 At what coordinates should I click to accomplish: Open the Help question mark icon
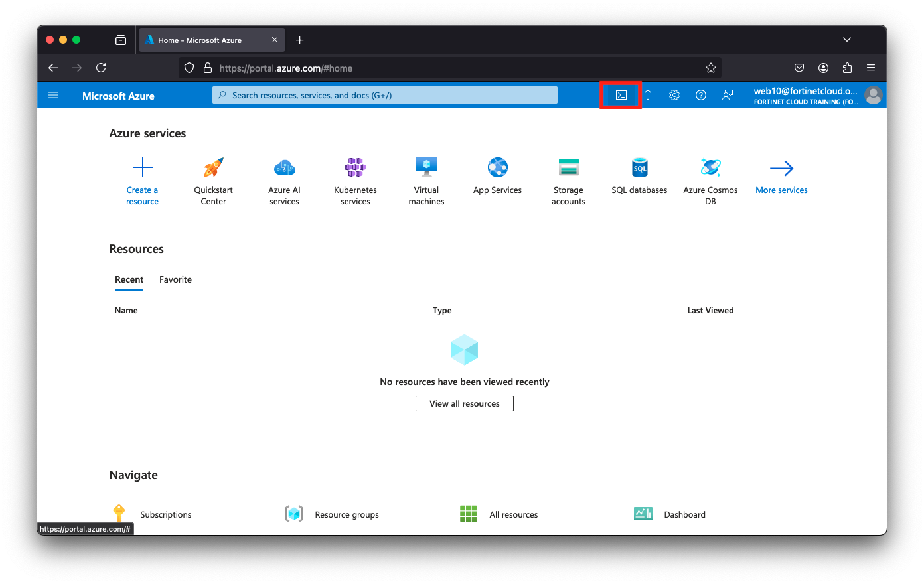pos(701,95)
